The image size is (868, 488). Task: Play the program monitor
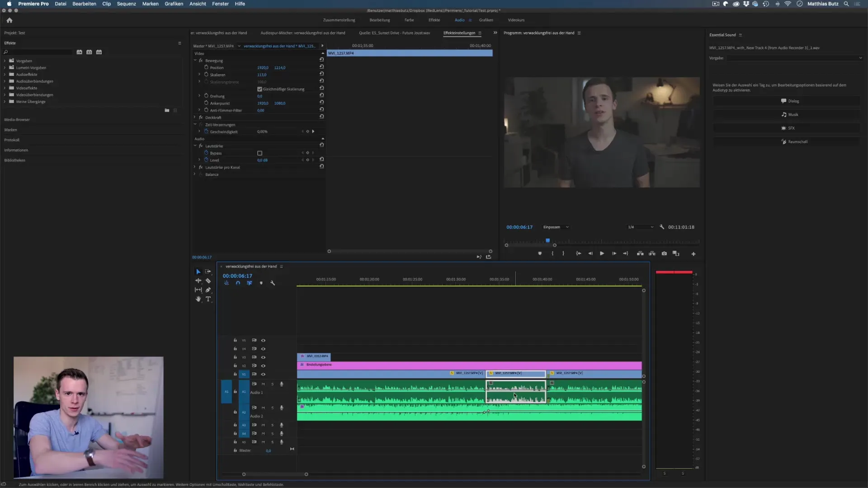click(602, 253)
